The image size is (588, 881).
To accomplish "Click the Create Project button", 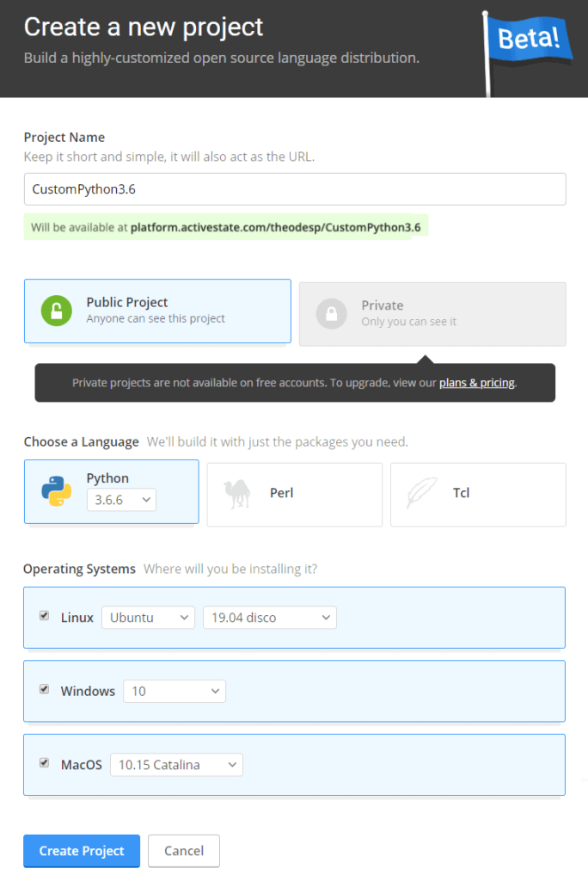I will coord(81,850).
